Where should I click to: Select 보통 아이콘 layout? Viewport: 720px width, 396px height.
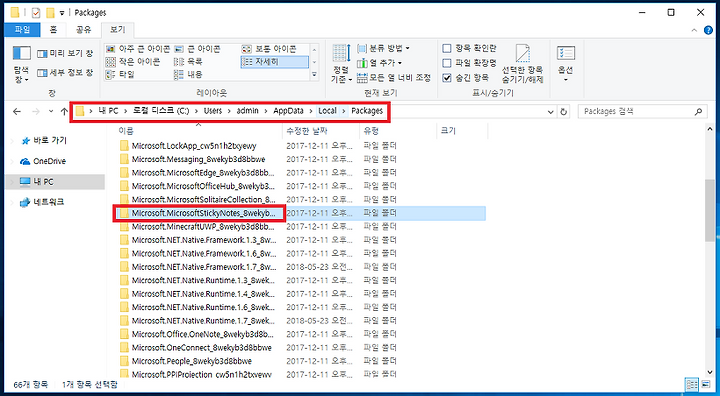click(269, 49)
